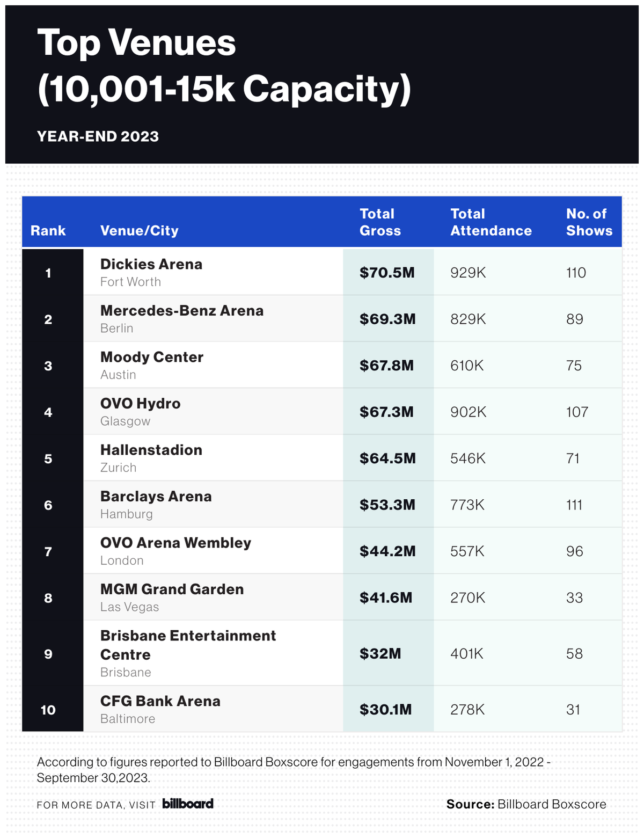Click the 773K attendance value
This screenshot has width=644, height=838.
point(467,505)
